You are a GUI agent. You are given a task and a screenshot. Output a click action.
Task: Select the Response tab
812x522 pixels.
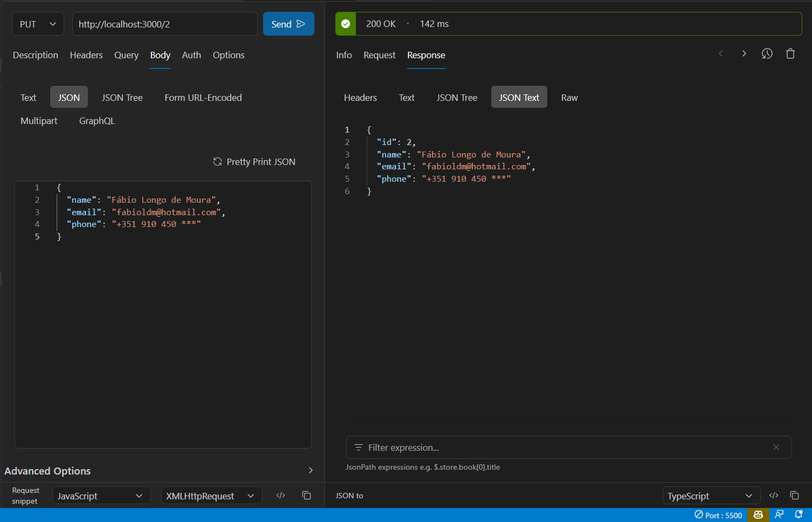pos(426,55)
